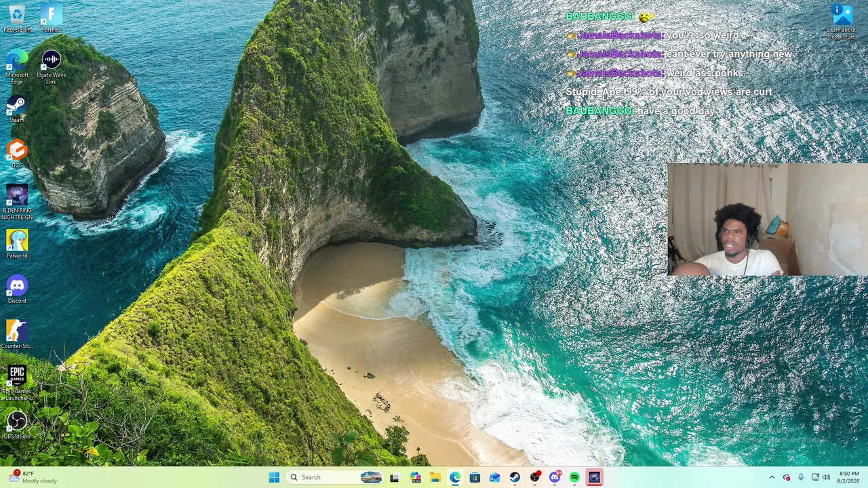Select the Microsoft Edge desktop shortcut
This screenshot has height=488, width=868.
coord(17,67)
